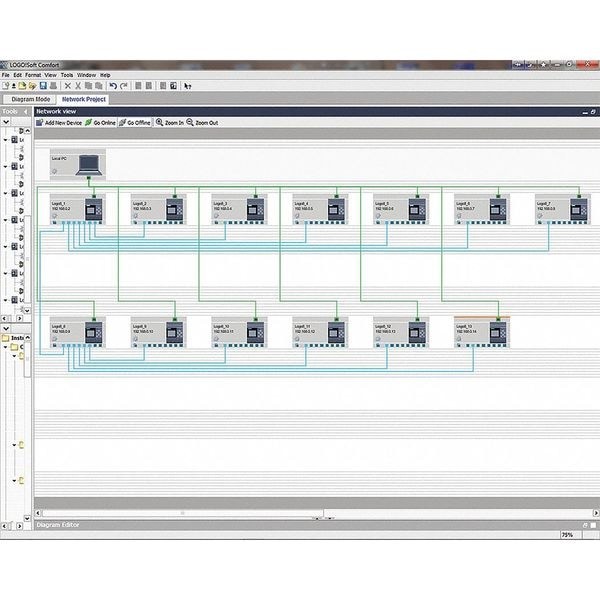Click Zoom In in Network view

[x=169, y=122]
